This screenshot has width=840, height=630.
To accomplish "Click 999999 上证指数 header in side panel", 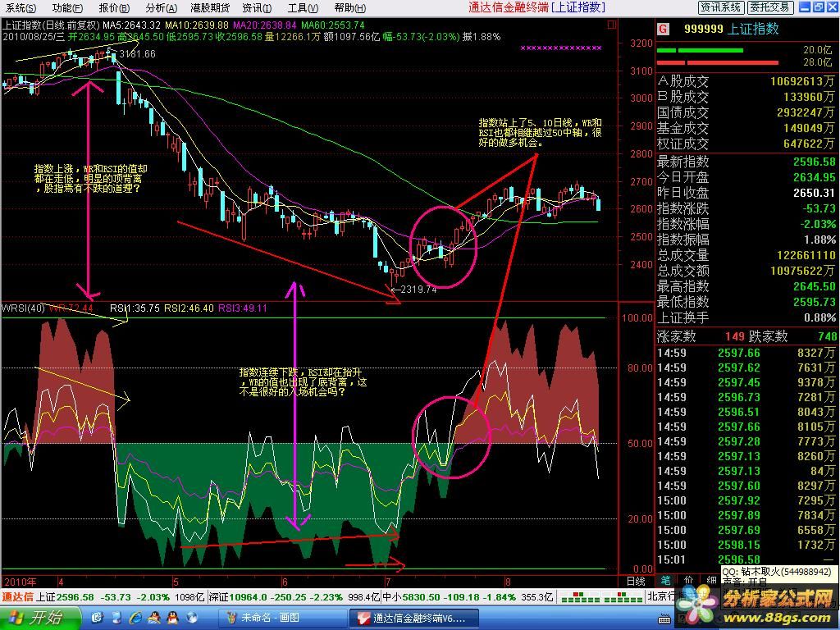I will pos(731,29).
